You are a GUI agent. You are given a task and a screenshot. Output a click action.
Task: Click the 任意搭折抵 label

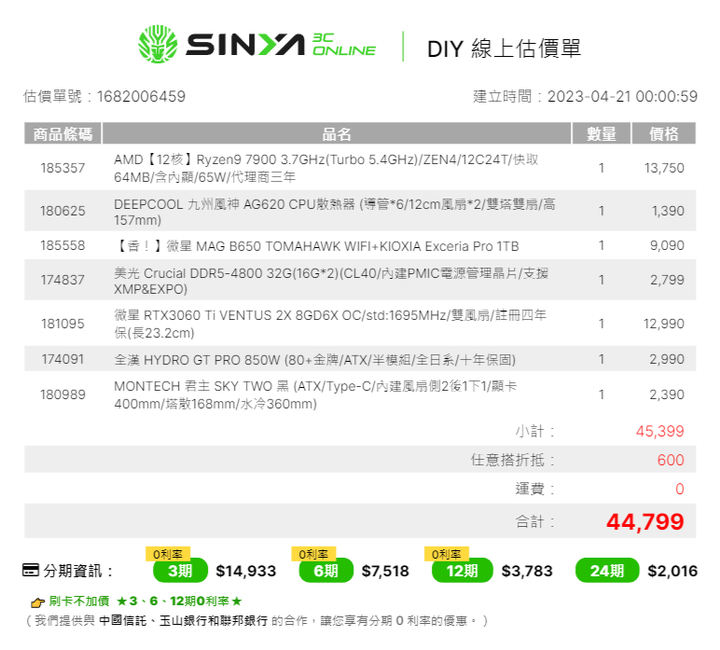coord(512,459)
